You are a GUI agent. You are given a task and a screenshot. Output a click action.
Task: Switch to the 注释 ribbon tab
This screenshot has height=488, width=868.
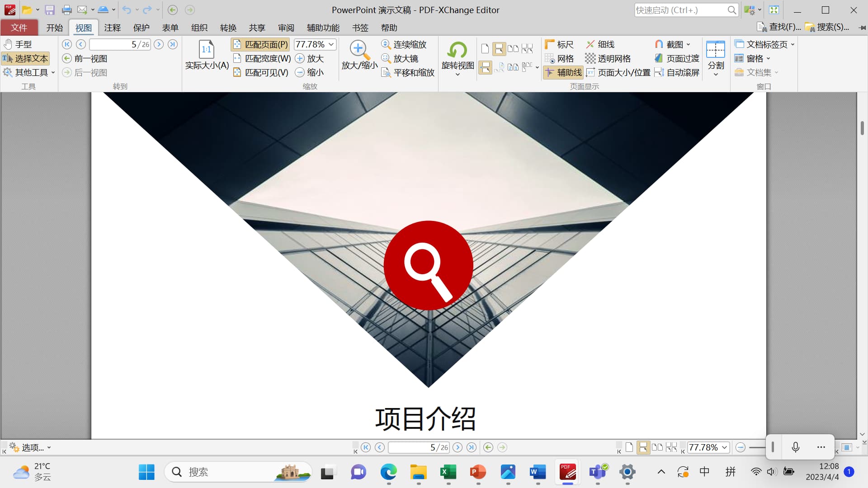pyautogui.click(x=112, y=28)
